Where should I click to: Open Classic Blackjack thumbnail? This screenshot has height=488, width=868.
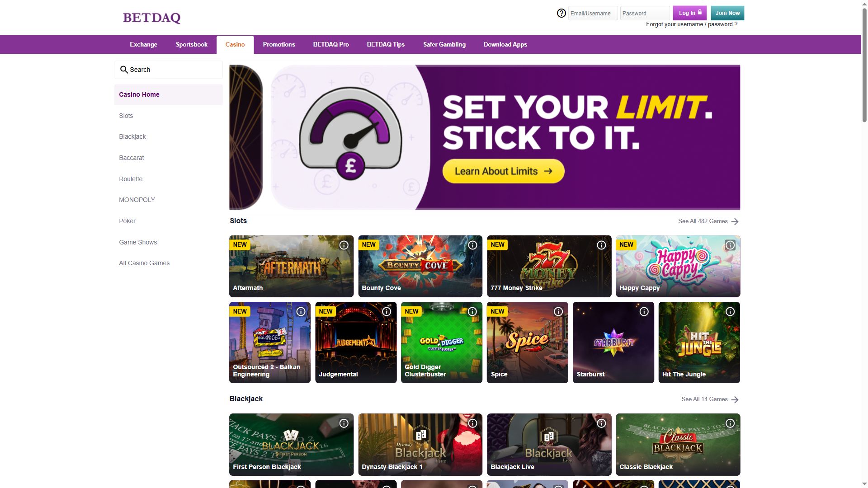678,445
